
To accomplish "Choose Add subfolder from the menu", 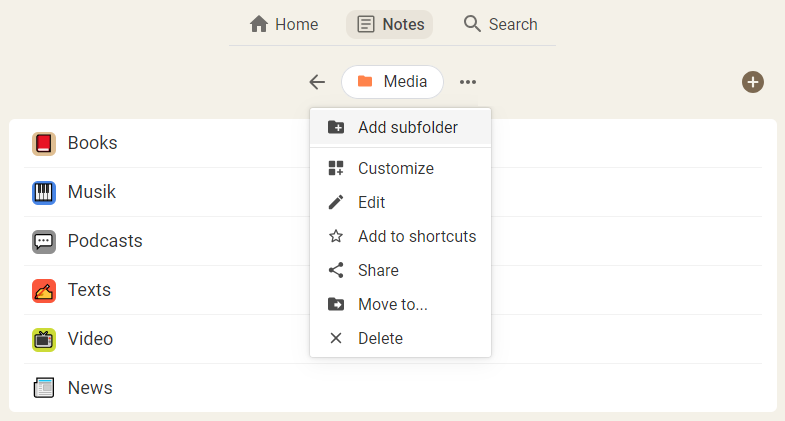I will pos(401,128).
